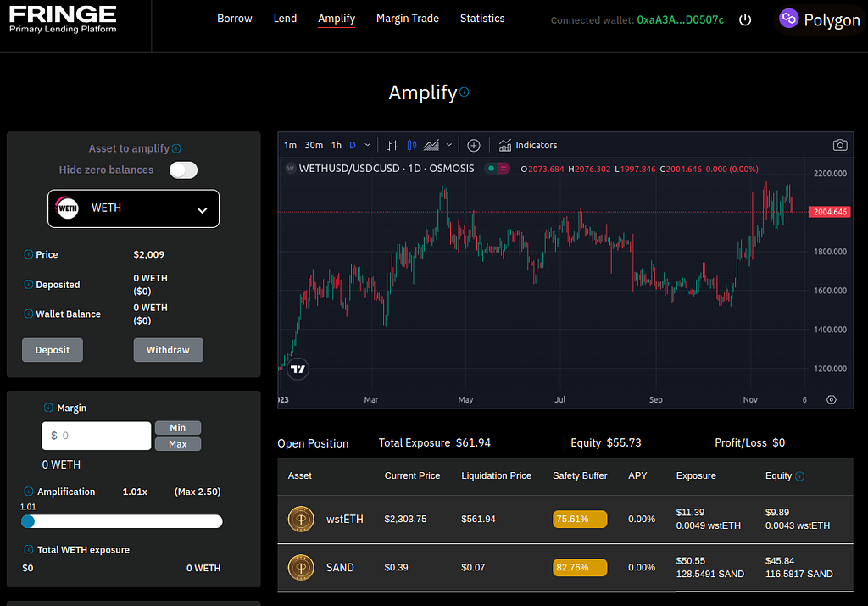
Task: Open the Statistics page
Action: [x=482, y=19]
